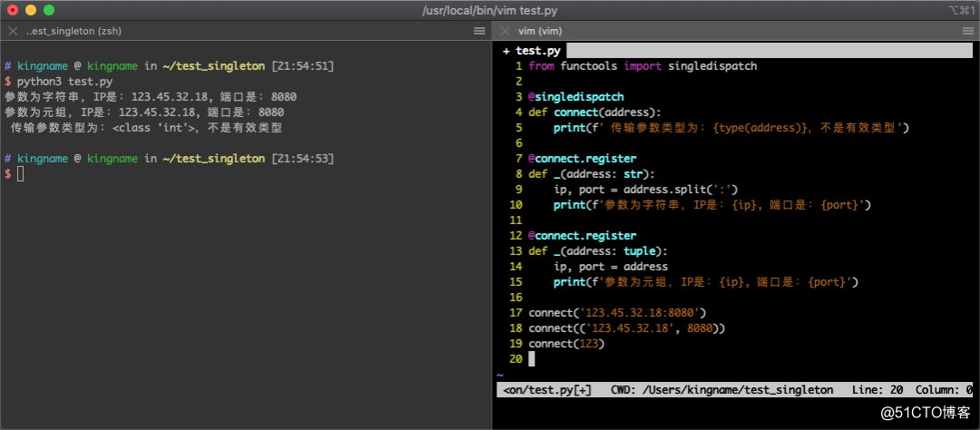Click the status bar filename <on/test.py[+]
The width and height of the screenshot is (980, 430).
[547, 390]
